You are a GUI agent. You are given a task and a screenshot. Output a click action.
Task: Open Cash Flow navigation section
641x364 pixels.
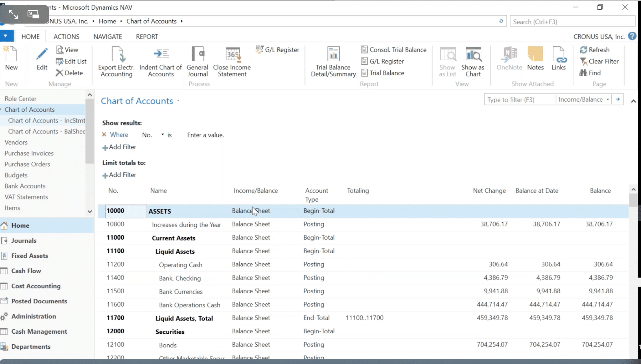click(26, 271)
